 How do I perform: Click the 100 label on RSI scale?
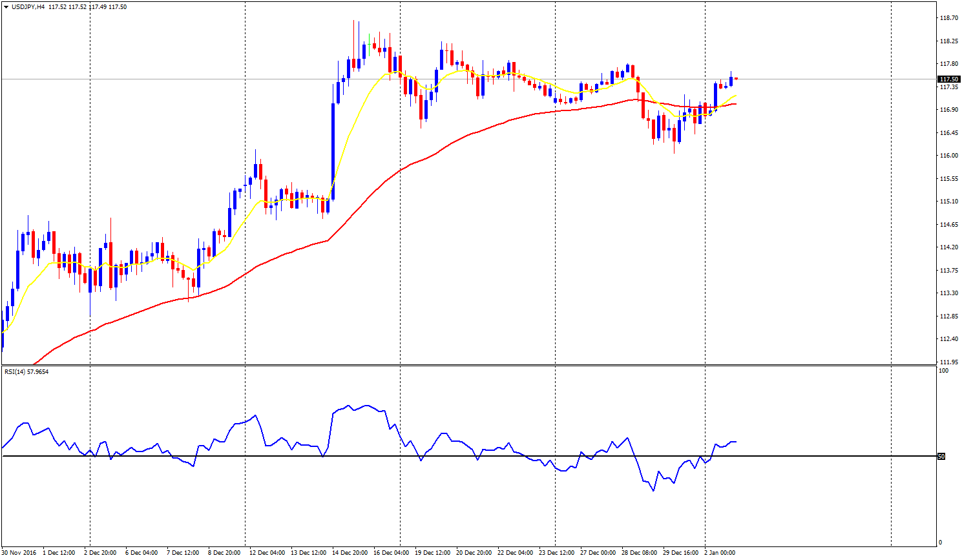pos(944,371)
